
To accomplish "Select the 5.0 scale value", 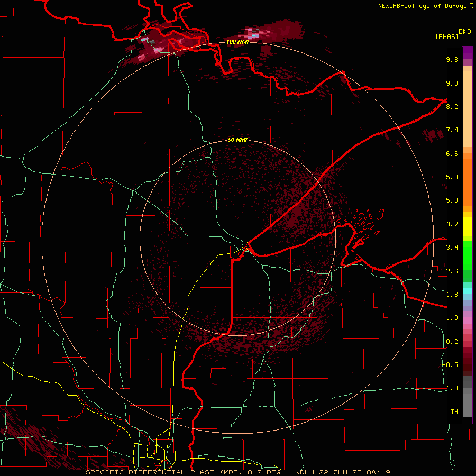I will [x=452, y=200].
